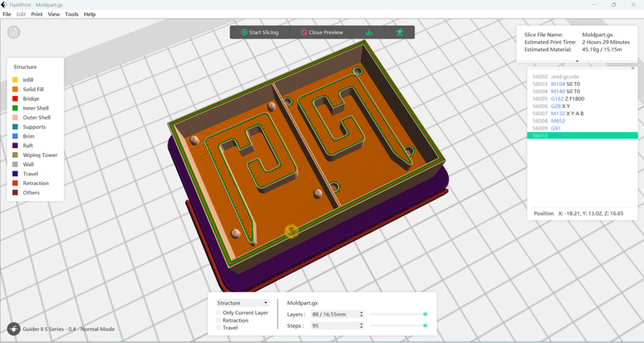Click the Slice File Name Moldpart.gx
Image resolution: width=644 pixels, height=343 pixels.
597,35
